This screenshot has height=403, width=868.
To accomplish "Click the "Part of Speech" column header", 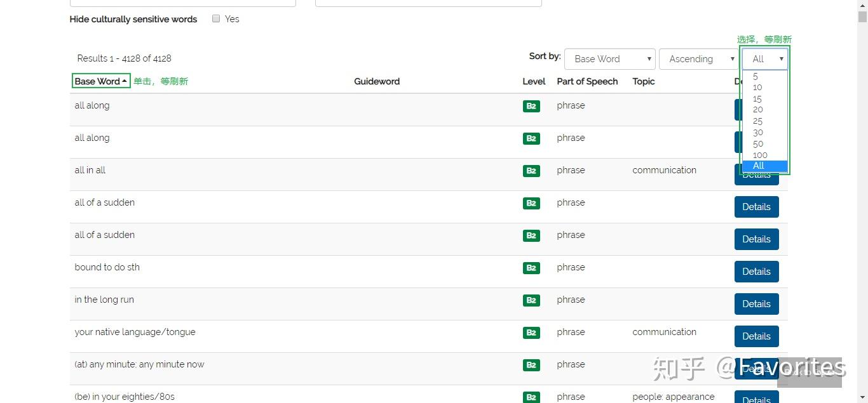I will tap(587, 81).
